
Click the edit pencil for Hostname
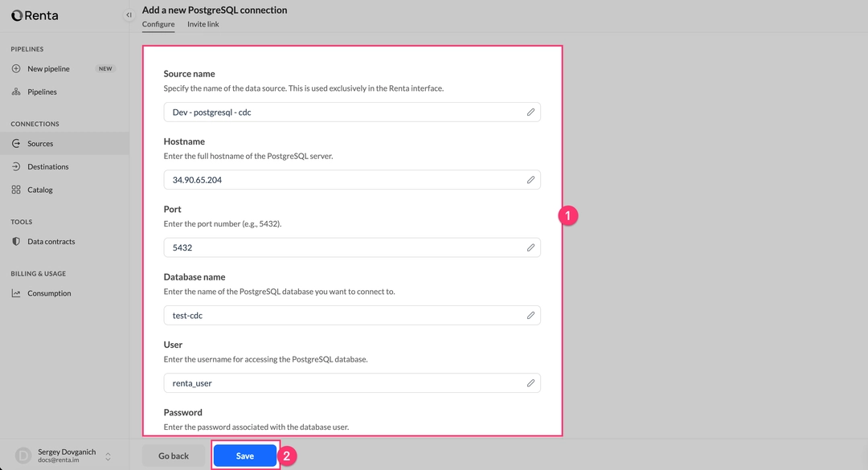point(530,179)
